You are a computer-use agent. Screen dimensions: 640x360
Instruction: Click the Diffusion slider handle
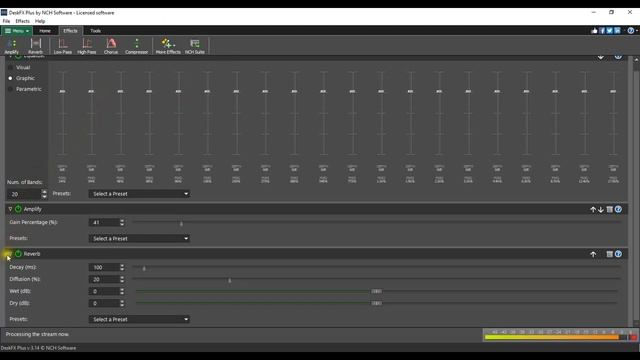point(229,280)
